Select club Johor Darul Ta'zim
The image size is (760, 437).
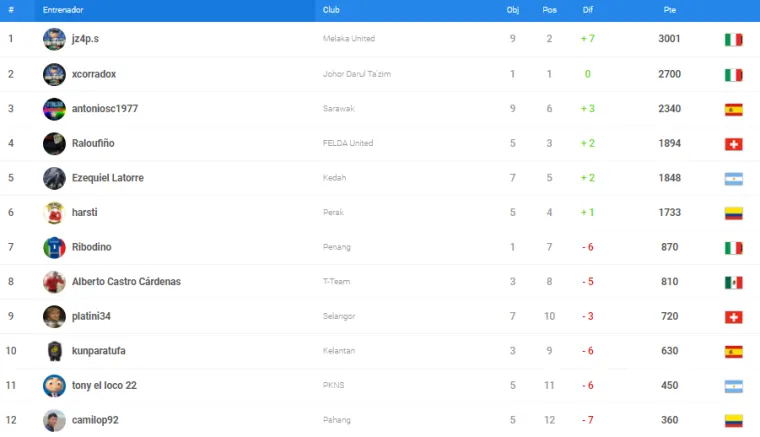357,74
